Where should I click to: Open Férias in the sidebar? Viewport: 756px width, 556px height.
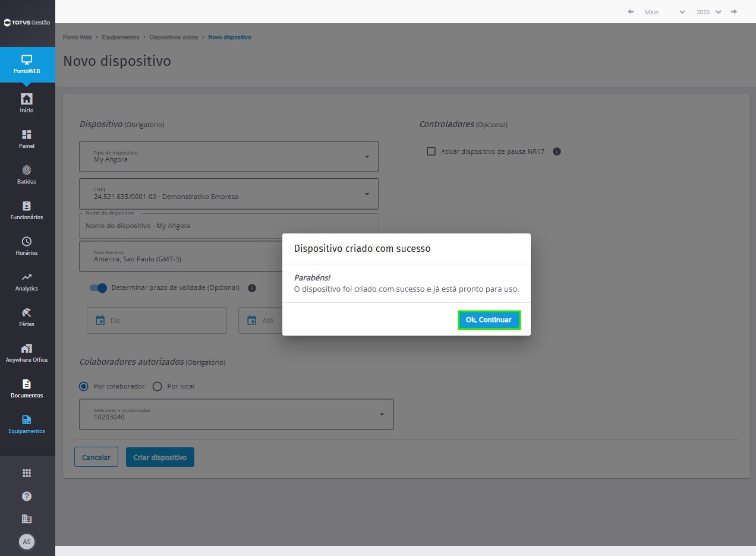coord(27,317)
